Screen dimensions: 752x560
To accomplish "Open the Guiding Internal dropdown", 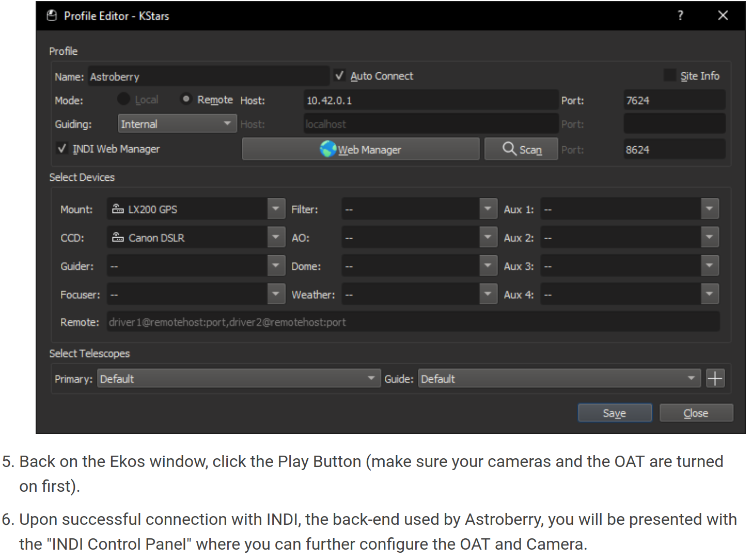I will (x=177, y=123).
